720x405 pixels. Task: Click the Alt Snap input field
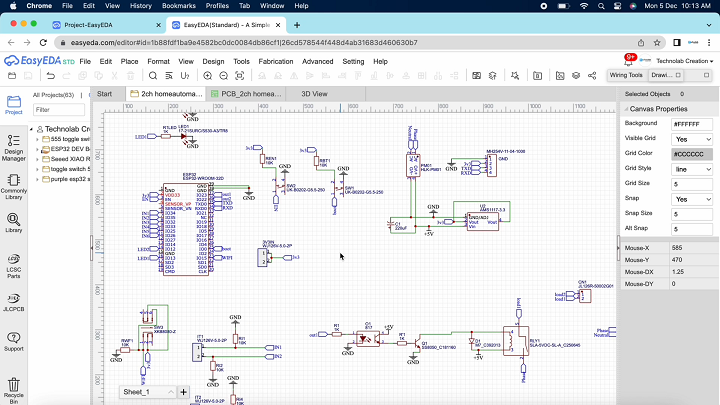click(x=692, y=229)
